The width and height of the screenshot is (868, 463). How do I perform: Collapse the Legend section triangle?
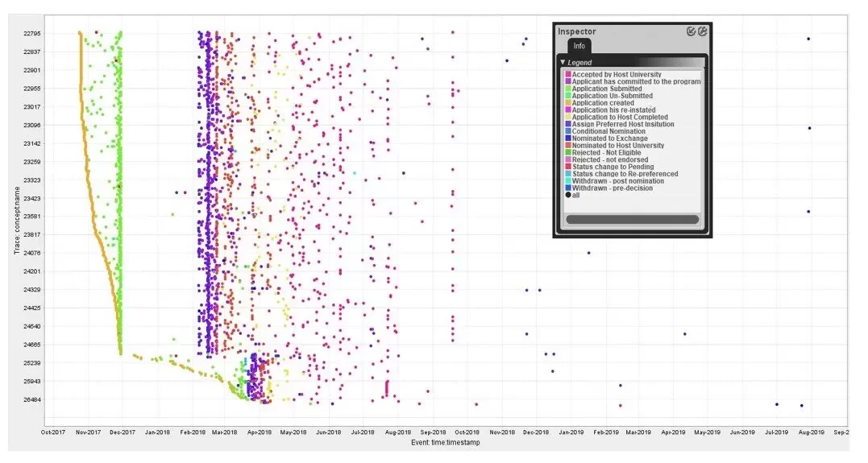click(x=562, y=62)
